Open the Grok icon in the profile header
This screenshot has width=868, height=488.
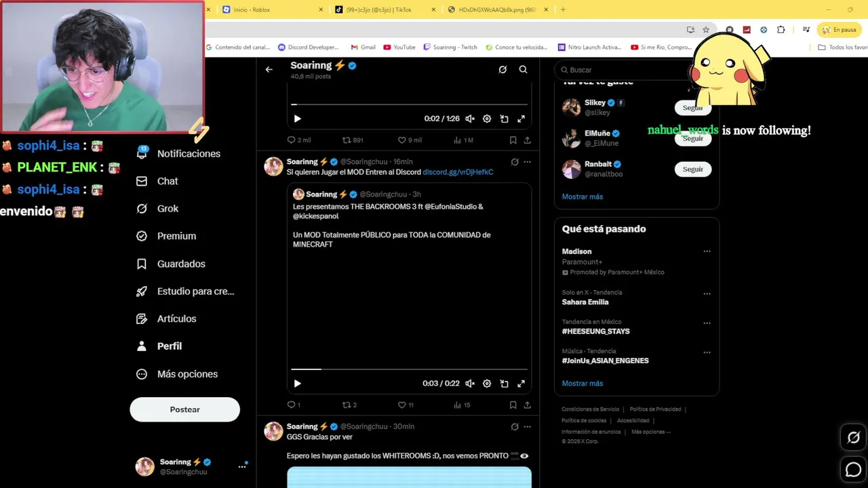tap(502, 69)
